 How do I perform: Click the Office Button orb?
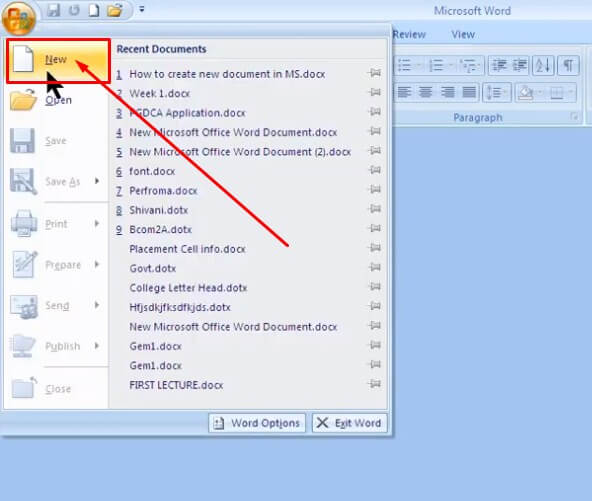(19, 18)
